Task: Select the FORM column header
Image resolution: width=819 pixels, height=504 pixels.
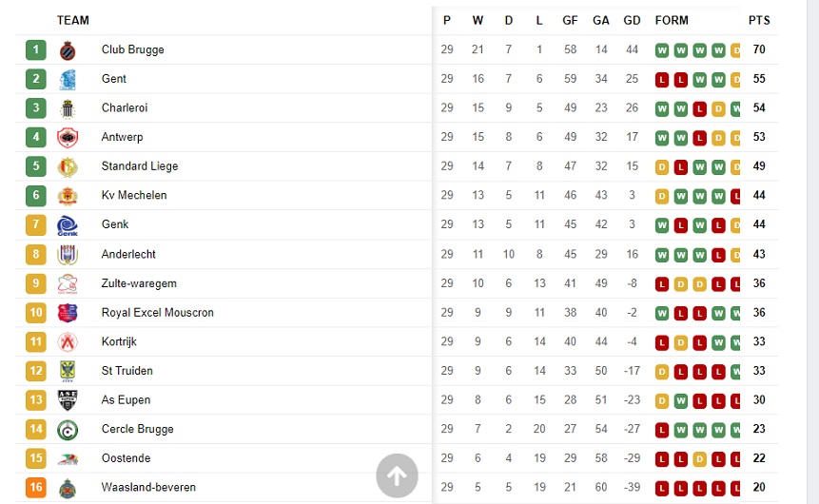Action: click(x=672, y=20)
